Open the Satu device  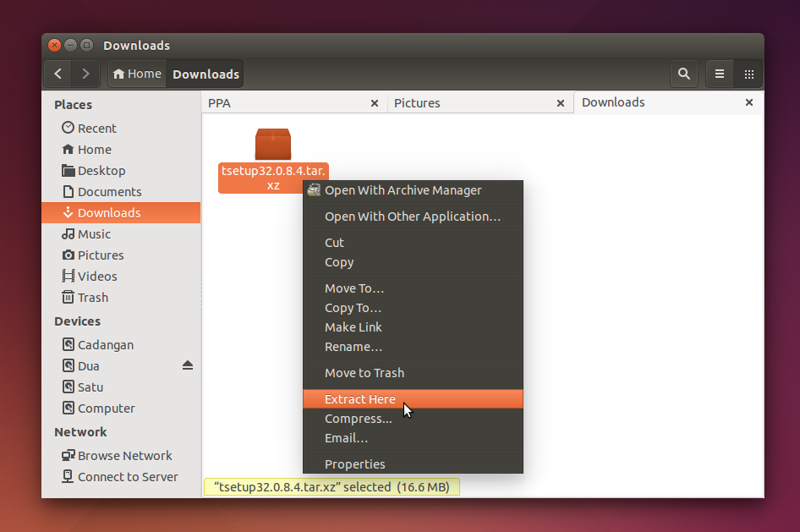pos(121,387)
